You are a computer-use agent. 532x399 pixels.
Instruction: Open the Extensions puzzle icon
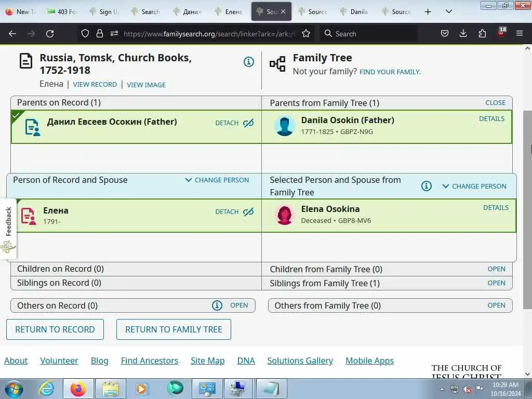click(482, 34)
